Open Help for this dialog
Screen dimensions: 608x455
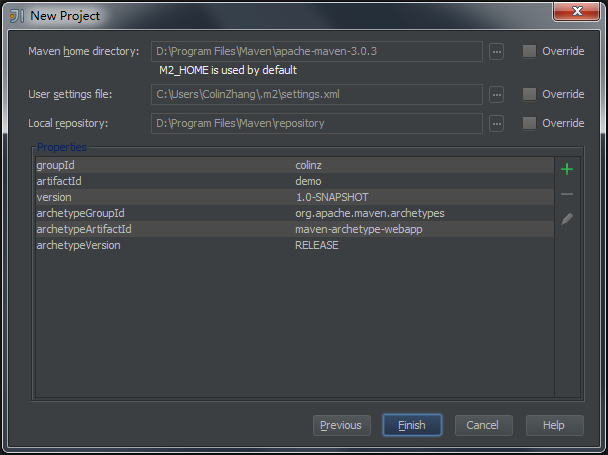pos(554,425)
